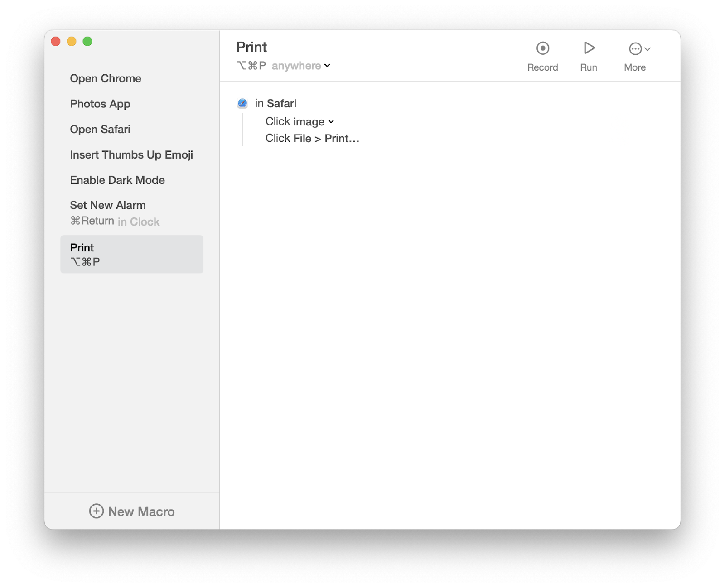
Task: Click the record circle icon above Record
Action: (543, 47)
